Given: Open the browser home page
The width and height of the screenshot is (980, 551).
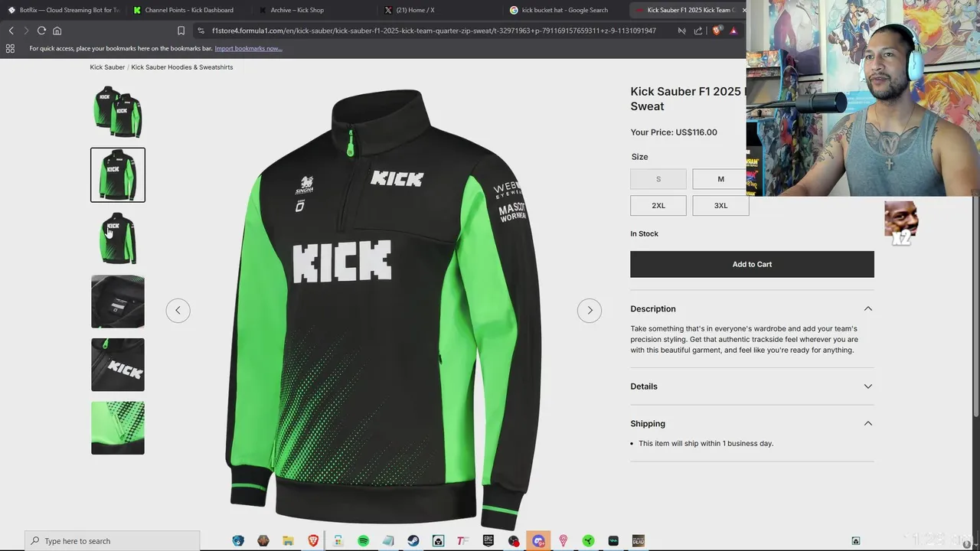Looking at the screenshot, I should point(57,31).
